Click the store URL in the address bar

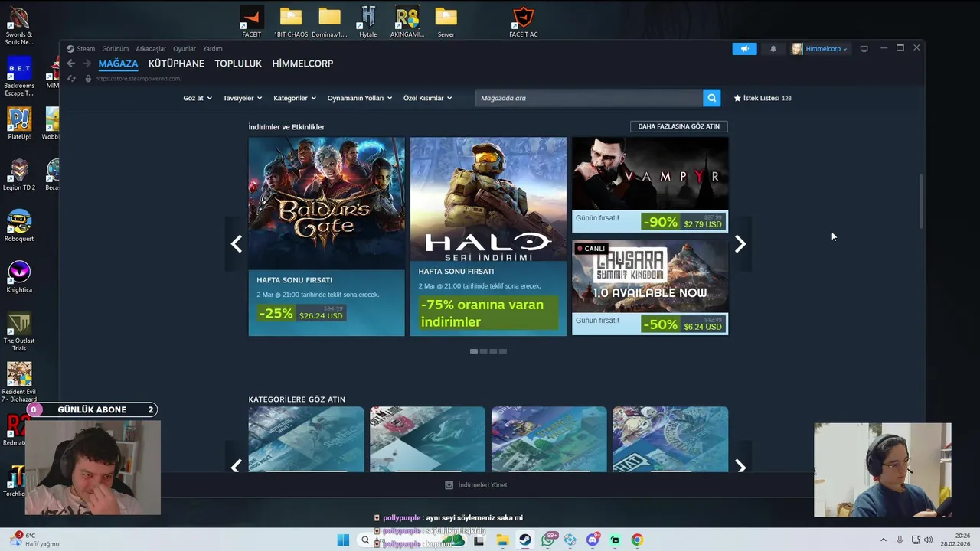coord(139,78)
